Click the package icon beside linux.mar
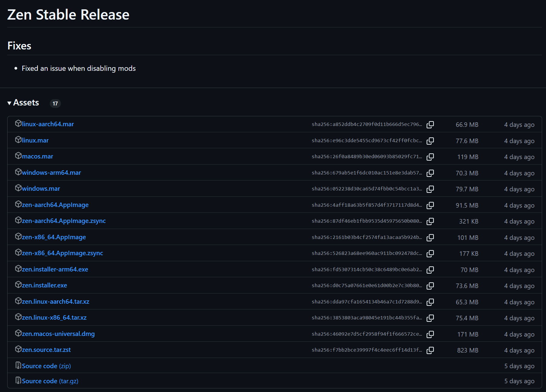This screenshot has width=546, height=392. [x=18, y=140]
